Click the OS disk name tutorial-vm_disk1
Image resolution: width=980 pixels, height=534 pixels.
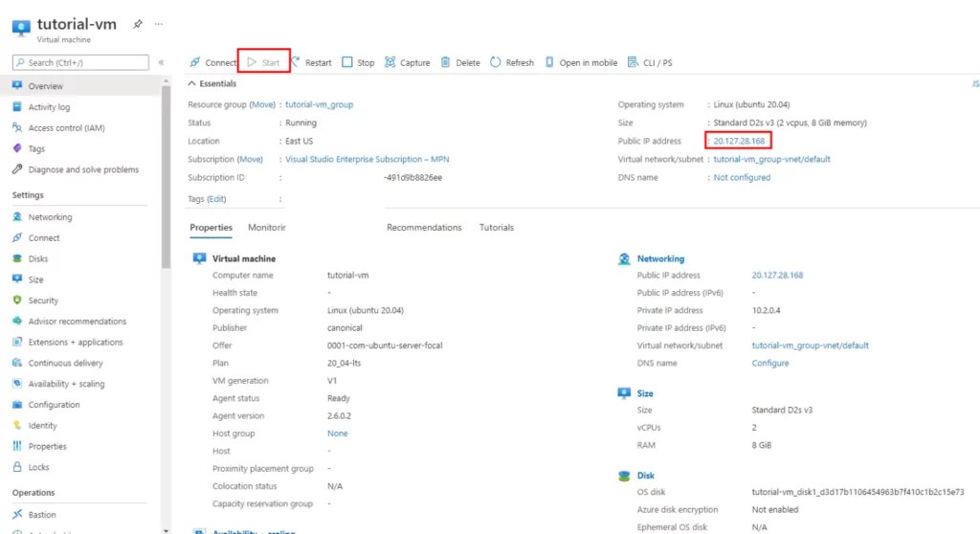(x=857, y=492)
